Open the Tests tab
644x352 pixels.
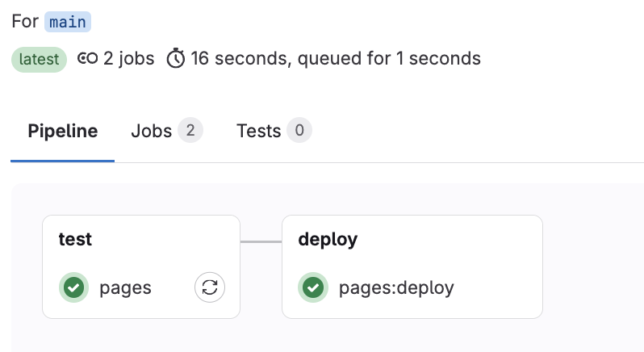[x=258, y=131]
